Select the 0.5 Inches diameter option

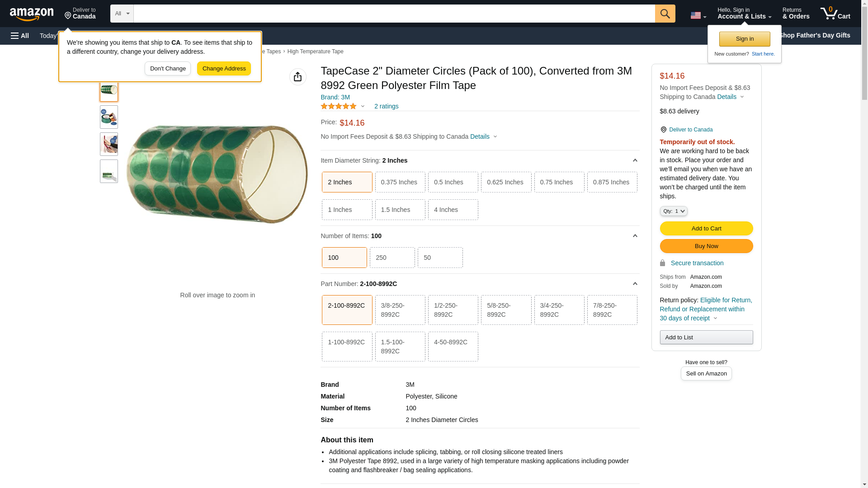coord(453,182)
